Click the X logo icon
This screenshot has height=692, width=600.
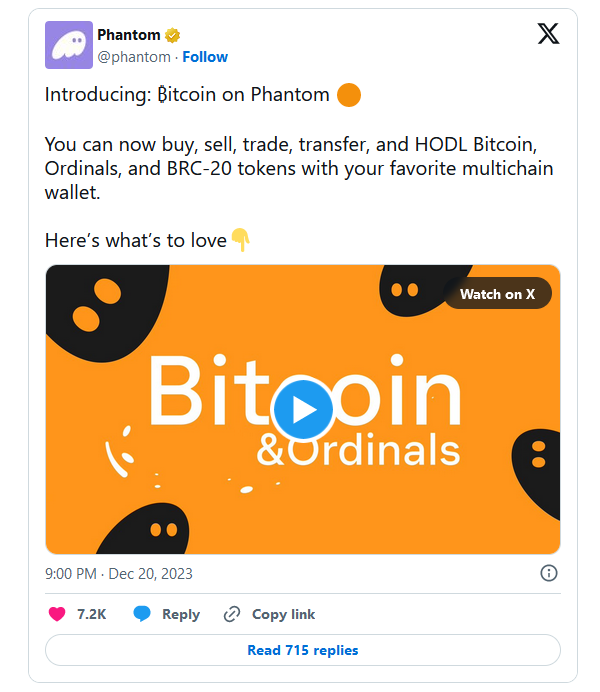point(548,34)
